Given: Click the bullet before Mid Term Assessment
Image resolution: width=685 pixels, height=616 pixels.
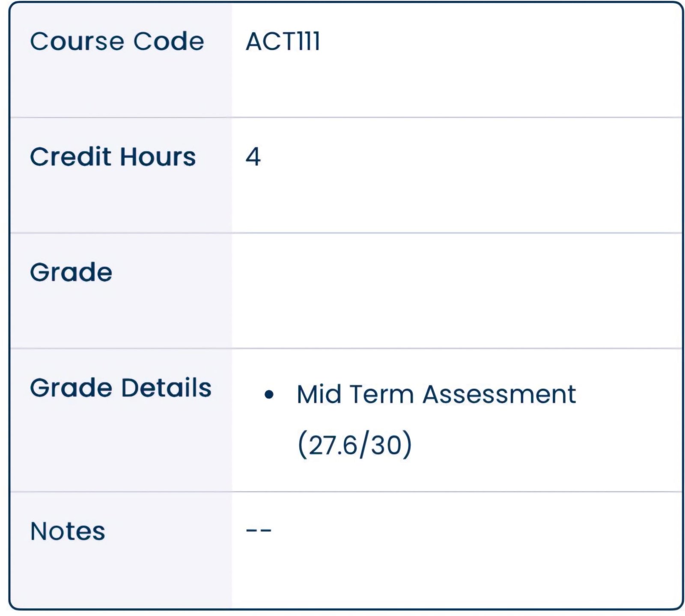Looking at the screenshot, I should pyautogui.click(x=269, y=394).
